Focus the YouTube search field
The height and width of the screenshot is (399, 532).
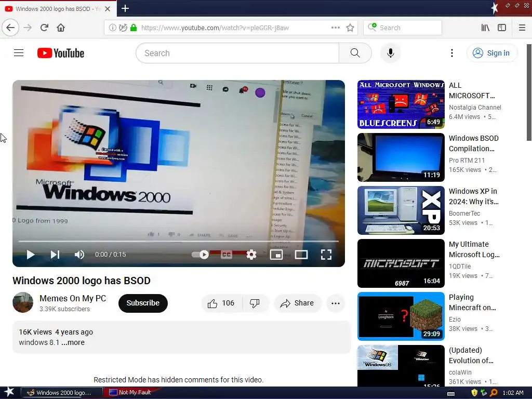pos(237,53)
